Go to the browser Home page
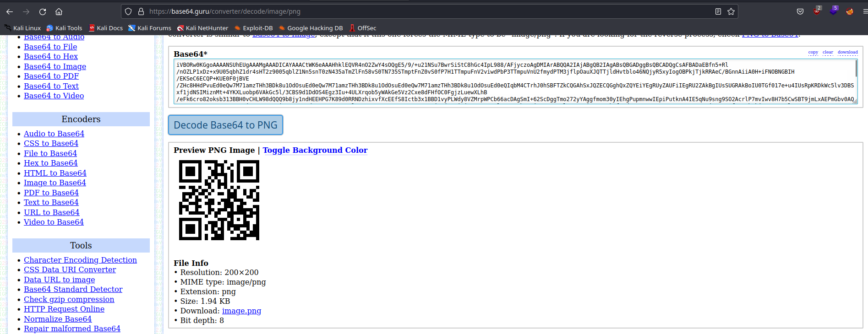The image size is (868, 334). click(59, 11)
